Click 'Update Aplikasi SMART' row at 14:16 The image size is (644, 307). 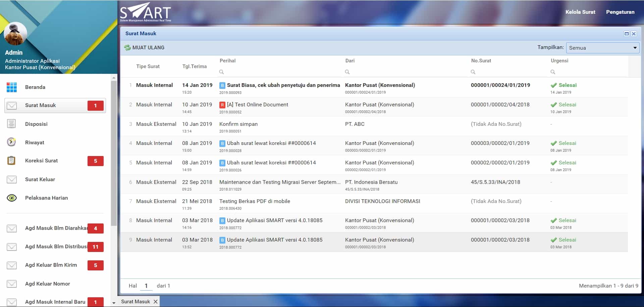click(374, 223)
